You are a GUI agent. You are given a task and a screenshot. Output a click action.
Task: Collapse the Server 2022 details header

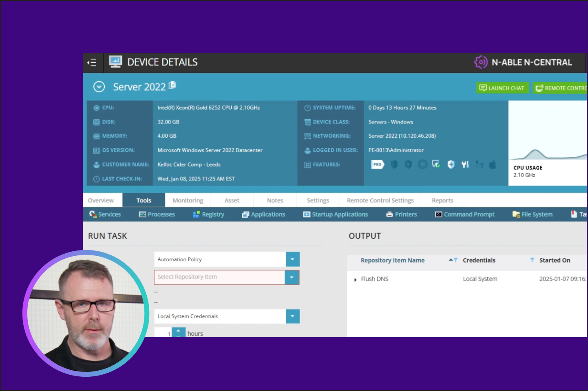coord(99,87)
